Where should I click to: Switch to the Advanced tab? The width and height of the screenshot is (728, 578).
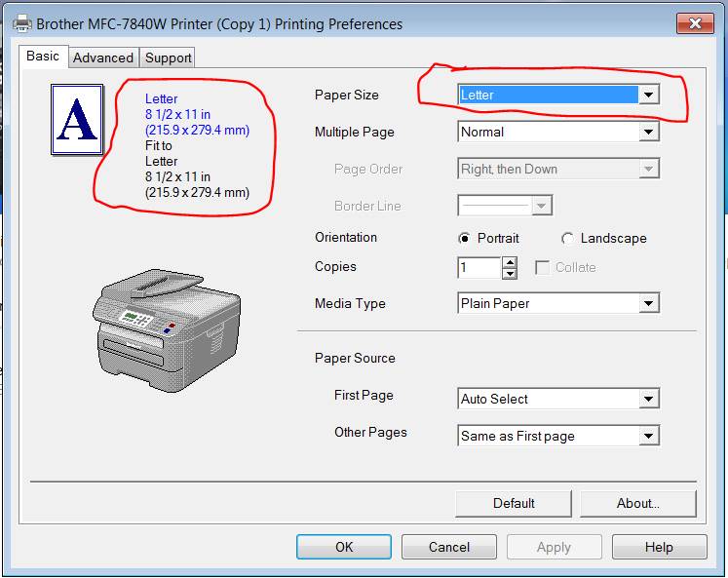103,58
